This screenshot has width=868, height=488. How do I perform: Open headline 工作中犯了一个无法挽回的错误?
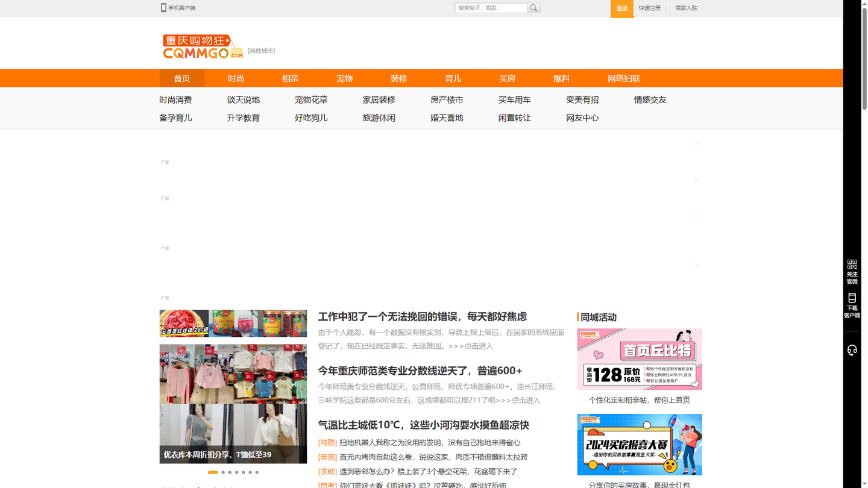pyautogui.click(x=423, y=316)
